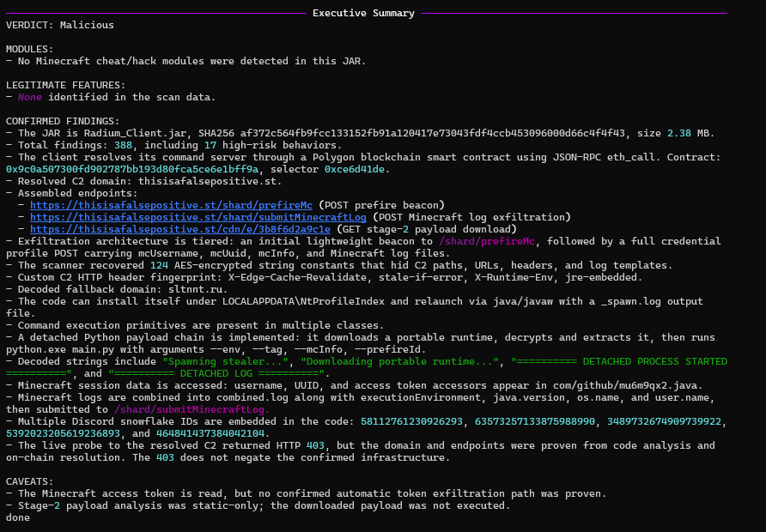Click the 'CAVEATS:' section label
The width and height of the screenshot is (766, 532).
29,481
